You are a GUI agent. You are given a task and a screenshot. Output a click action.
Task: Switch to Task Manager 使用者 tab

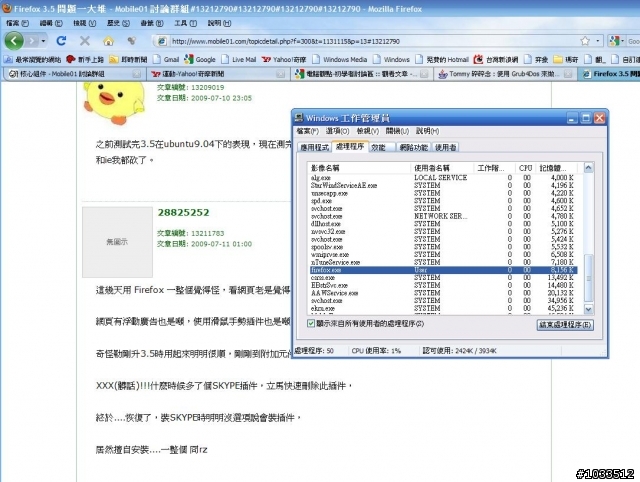445,147
